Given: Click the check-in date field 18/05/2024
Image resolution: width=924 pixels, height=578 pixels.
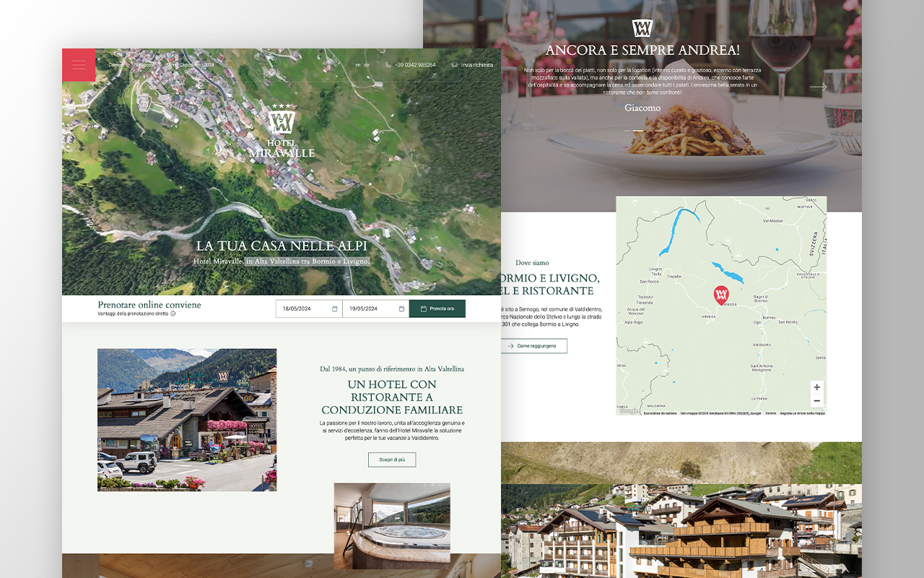Looking at the screenshot, I should 309,309.
